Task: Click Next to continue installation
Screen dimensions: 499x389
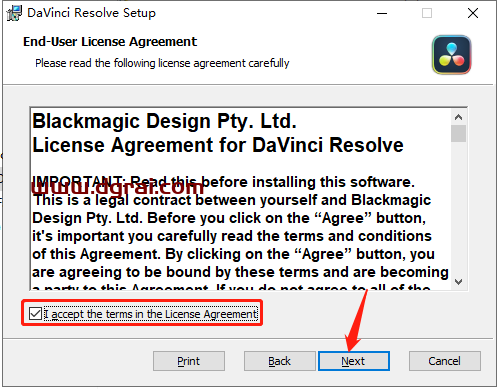Action: click(x=354, y=361)
